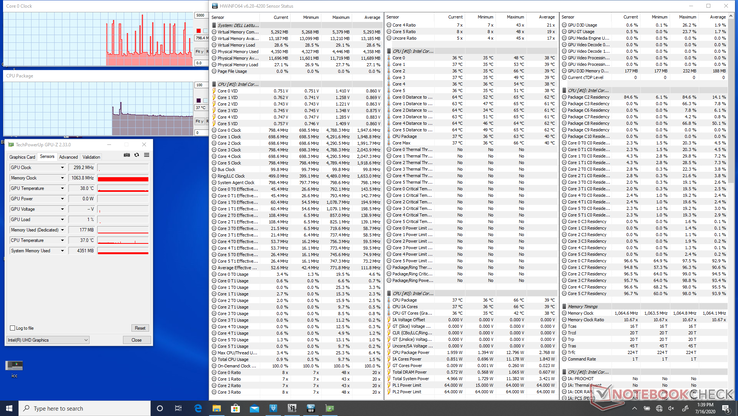738x416 pixels.
Task: Click HWiNFO vertical scrollbar on right edge
Action: coord(731,99)
